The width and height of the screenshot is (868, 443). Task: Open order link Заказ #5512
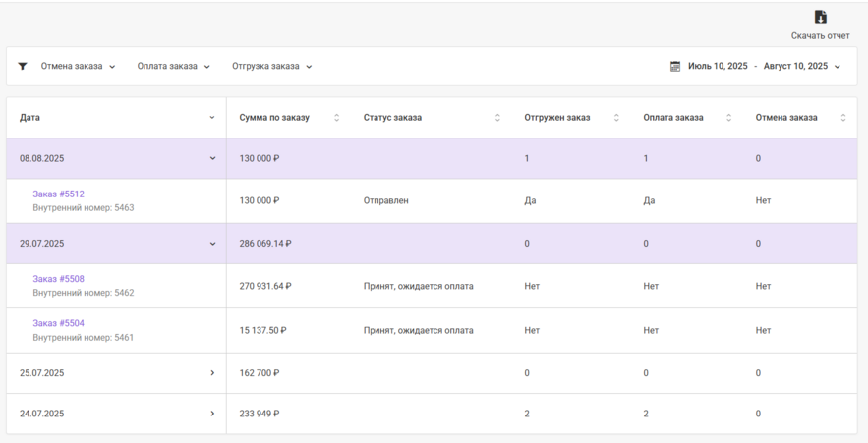58,194
